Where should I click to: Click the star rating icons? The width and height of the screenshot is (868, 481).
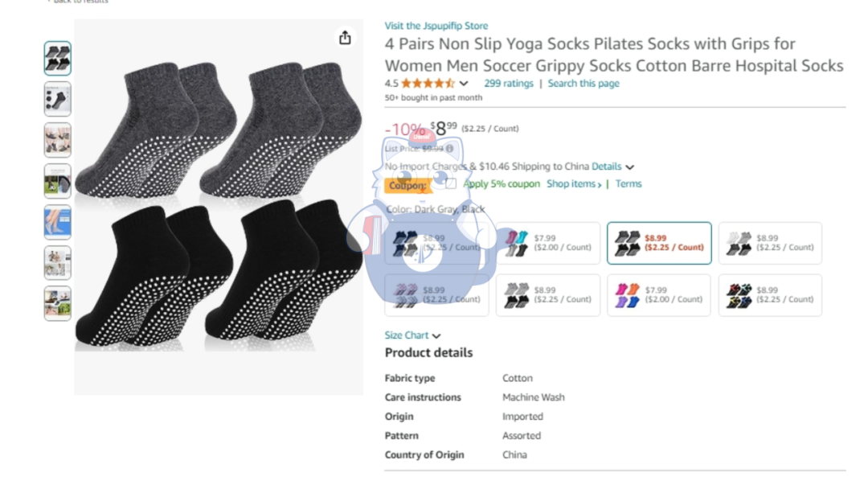tap(428, 83)
